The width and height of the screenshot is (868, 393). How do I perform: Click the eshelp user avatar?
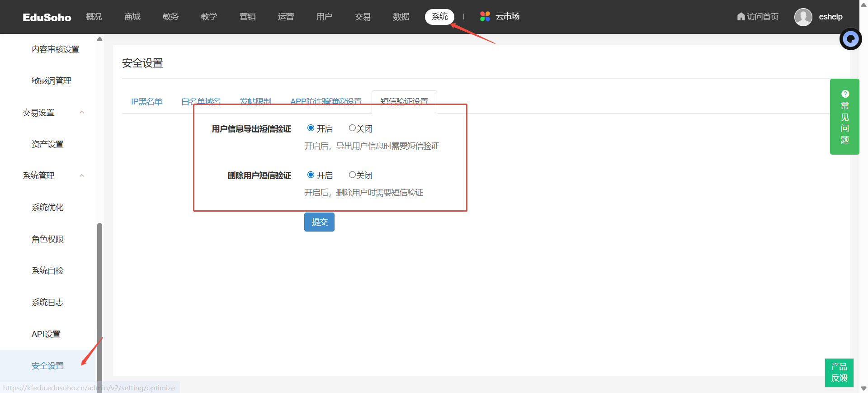(803, 17)
